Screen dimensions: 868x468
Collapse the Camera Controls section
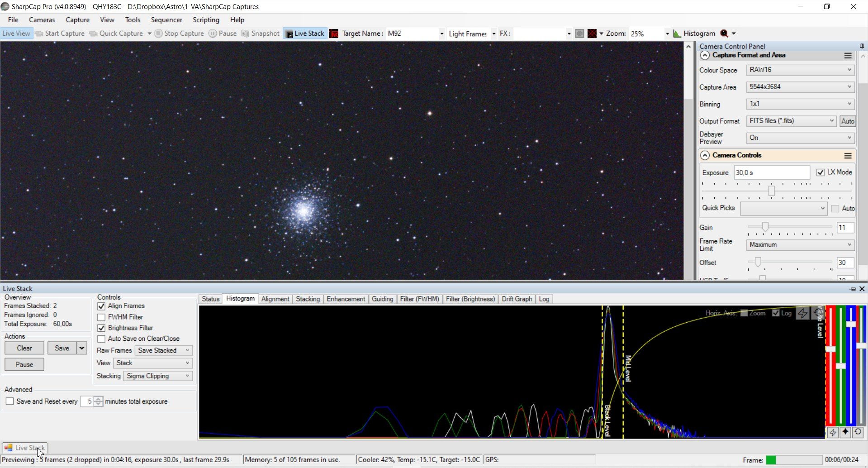[x=705, y=155]
